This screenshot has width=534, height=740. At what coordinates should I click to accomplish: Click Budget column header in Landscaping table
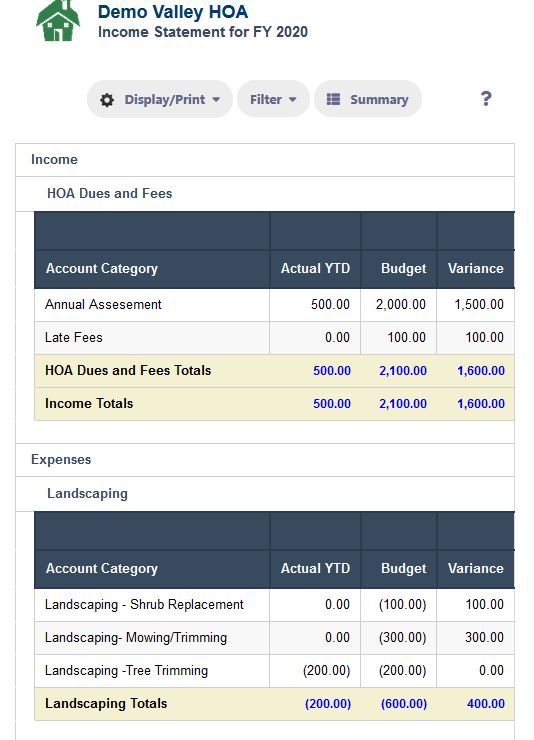399,569
